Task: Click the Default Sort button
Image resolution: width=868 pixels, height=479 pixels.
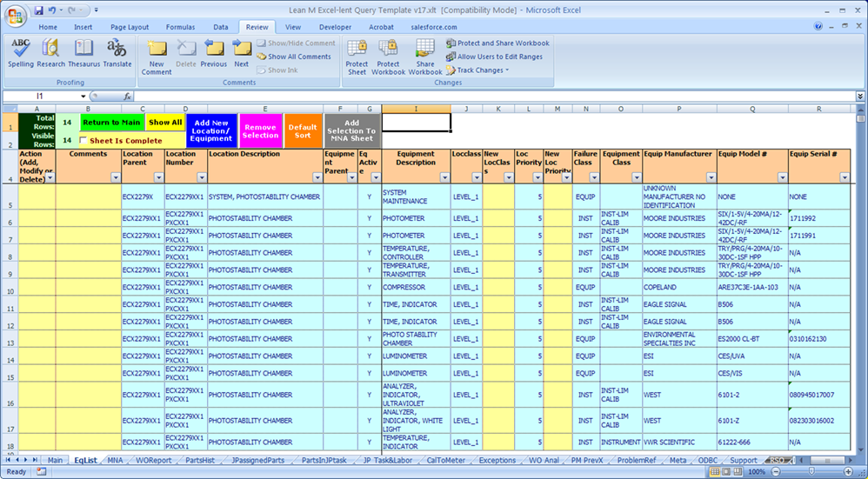Action: click(x=303, y=131)
